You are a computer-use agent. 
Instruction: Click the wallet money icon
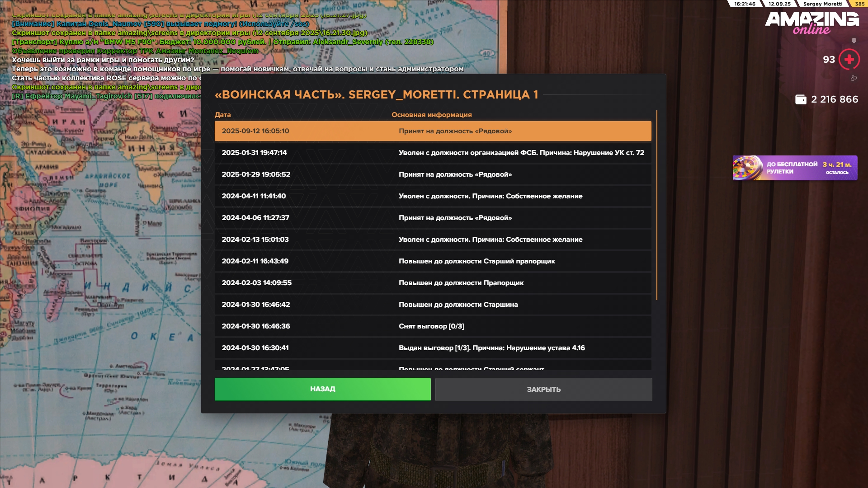click(801, 99)
